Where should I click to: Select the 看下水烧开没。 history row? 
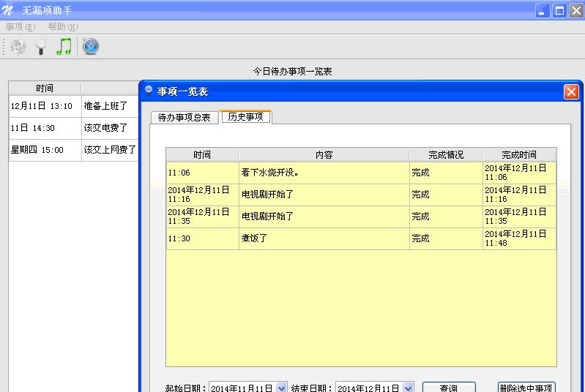[x=322, y=173]
